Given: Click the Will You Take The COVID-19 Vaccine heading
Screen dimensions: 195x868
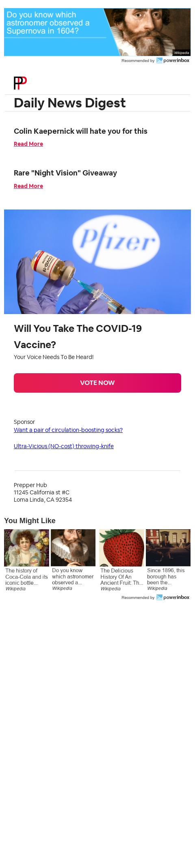Looking at the screenshot, I should [x=78, y=337].
